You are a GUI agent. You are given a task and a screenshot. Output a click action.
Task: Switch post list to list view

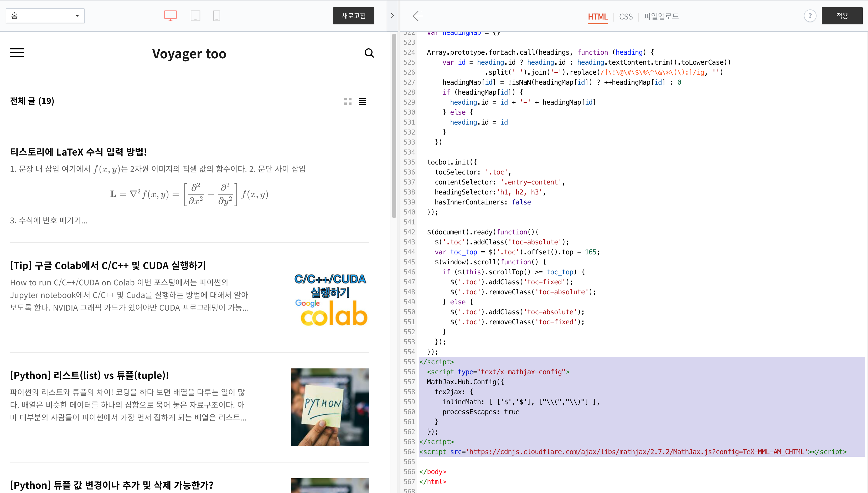[x=363, y=102]
